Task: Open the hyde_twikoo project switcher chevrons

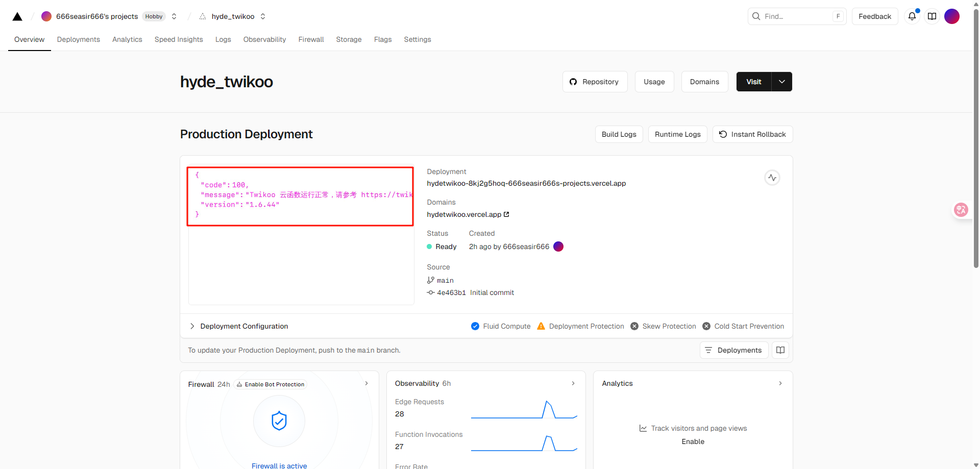Action: pos(263,16)
